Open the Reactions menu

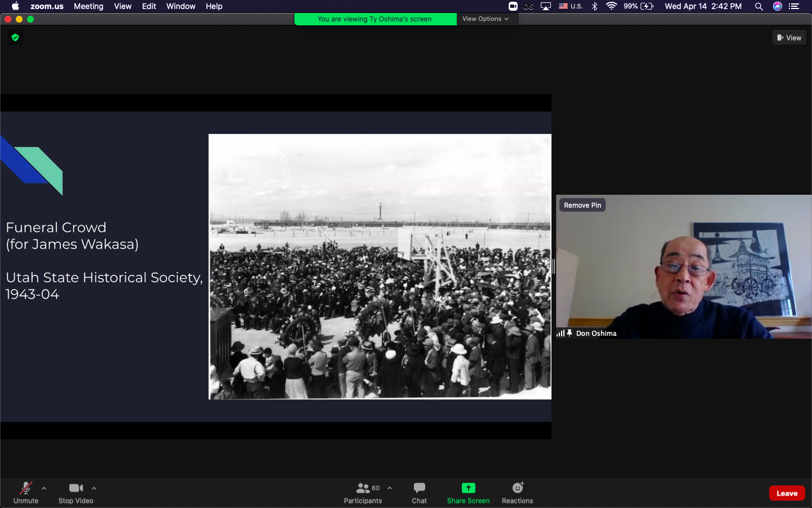(x=517, y=493)
